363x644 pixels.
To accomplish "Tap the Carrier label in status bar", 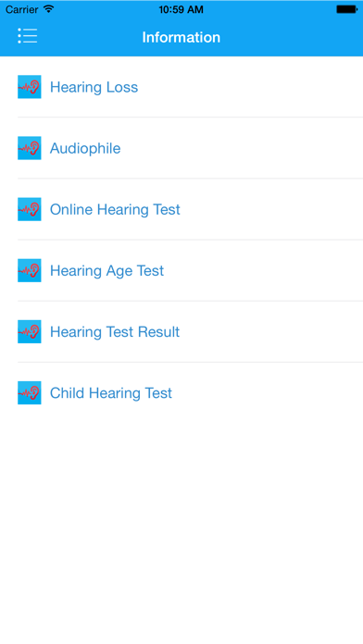I will pos(22,9).
